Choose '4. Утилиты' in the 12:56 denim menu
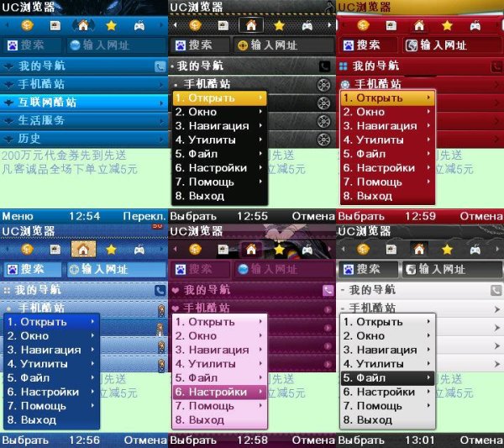This screenshot has height=448, width=504. coord(52,364)
